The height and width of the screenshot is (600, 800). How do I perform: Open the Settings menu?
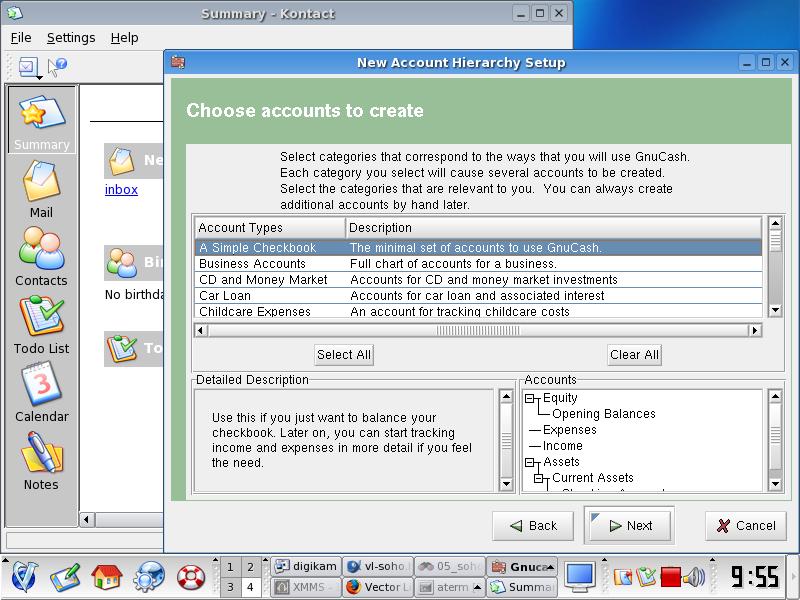click(71, 37)
